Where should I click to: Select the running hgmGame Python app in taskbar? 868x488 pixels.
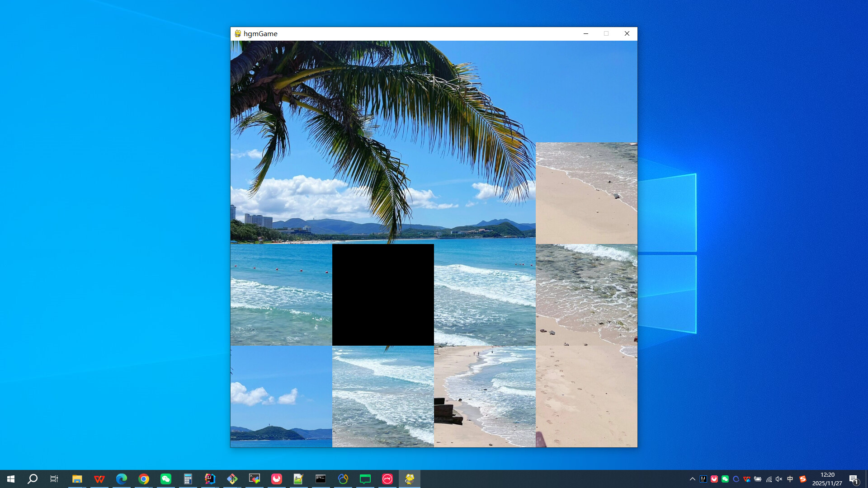coord(410,479)
